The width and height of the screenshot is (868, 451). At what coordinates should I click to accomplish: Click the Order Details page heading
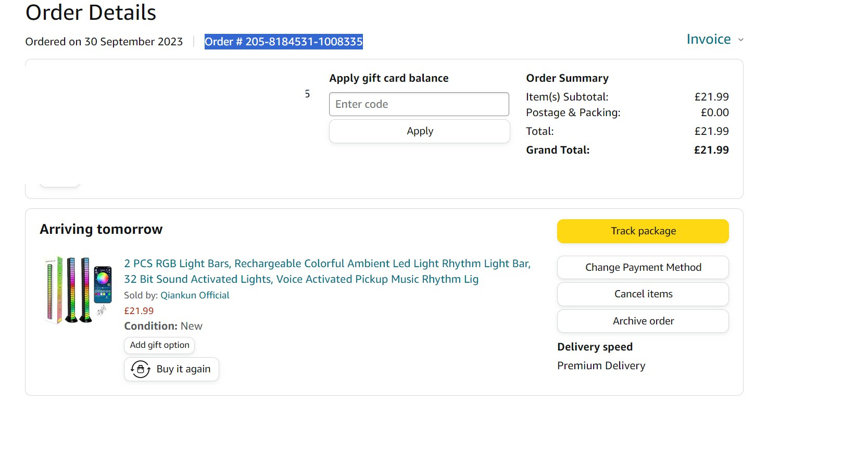(91, 12)
